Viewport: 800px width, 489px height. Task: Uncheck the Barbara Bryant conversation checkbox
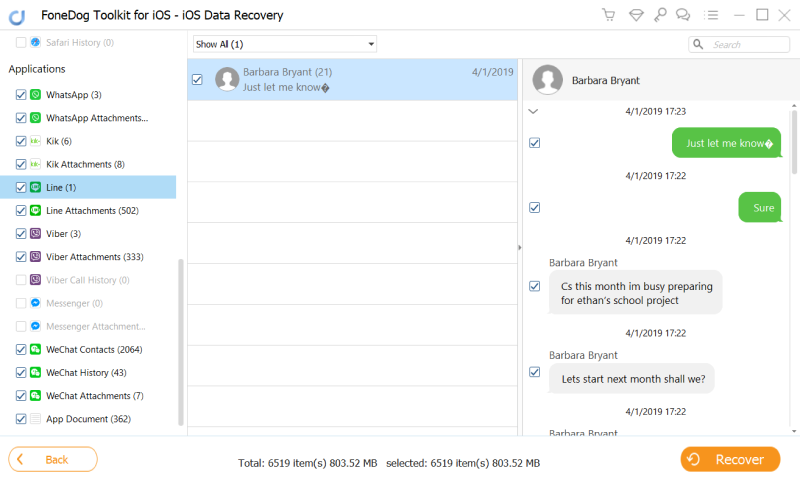pyautogui.click(x=197, y=80)
